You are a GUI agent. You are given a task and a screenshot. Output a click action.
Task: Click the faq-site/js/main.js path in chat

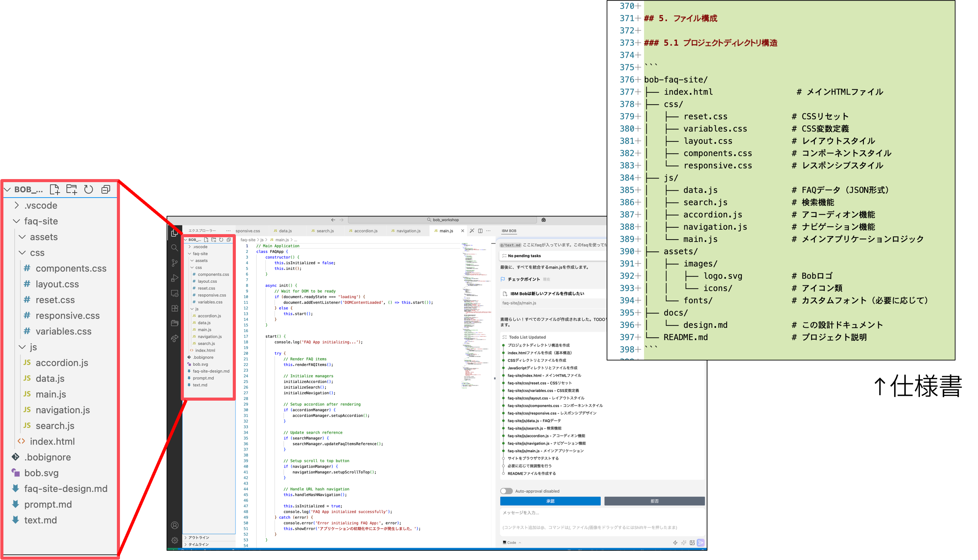point(519,303)
